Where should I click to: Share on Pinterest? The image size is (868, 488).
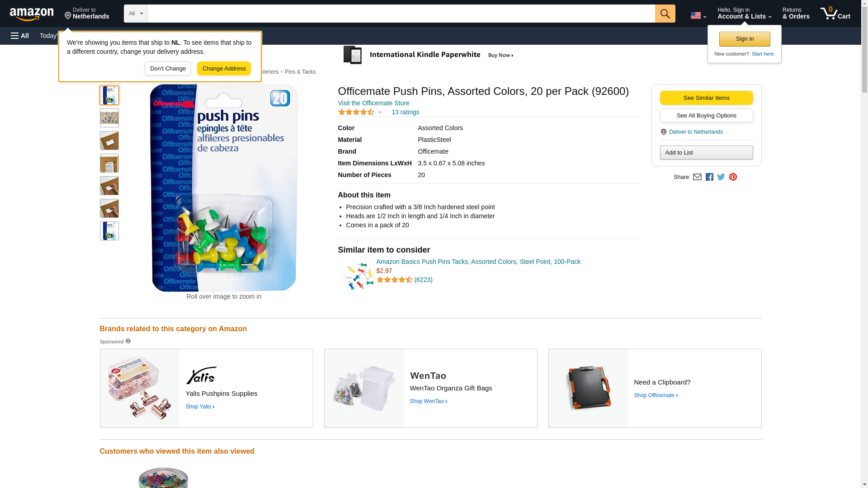733,177
